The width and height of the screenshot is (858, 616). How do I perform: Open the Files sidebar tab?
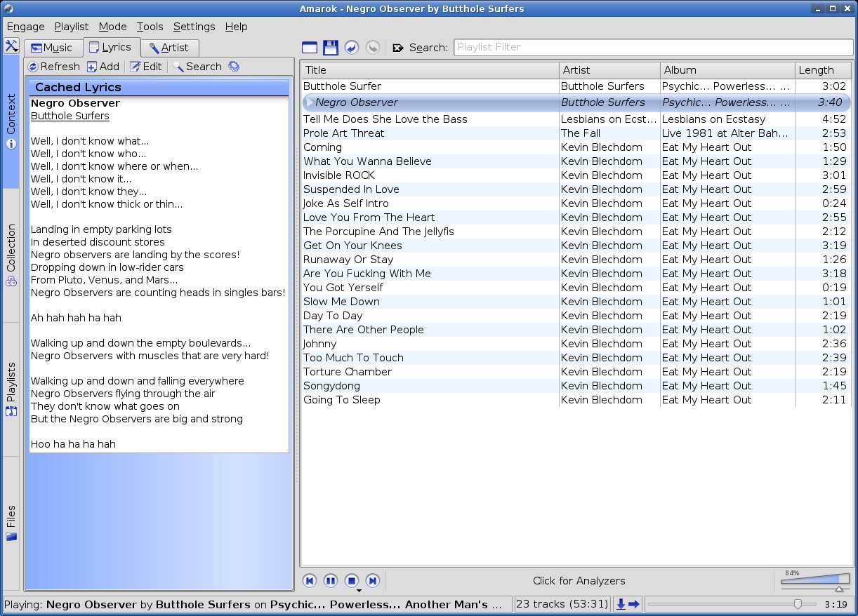(11, 523)
